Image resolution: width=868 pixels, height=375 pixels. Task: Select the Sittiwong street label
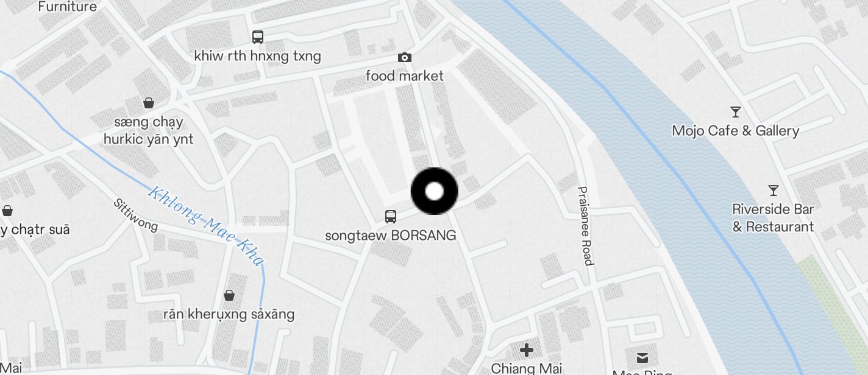coord(136,215)
